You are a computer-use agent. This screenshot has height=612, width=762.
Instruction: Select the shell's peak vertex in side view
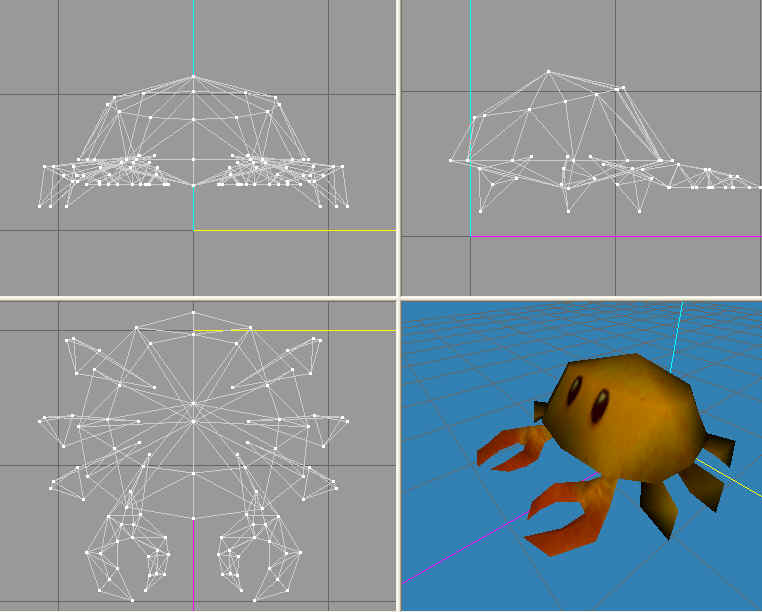[x=549, y=71]
